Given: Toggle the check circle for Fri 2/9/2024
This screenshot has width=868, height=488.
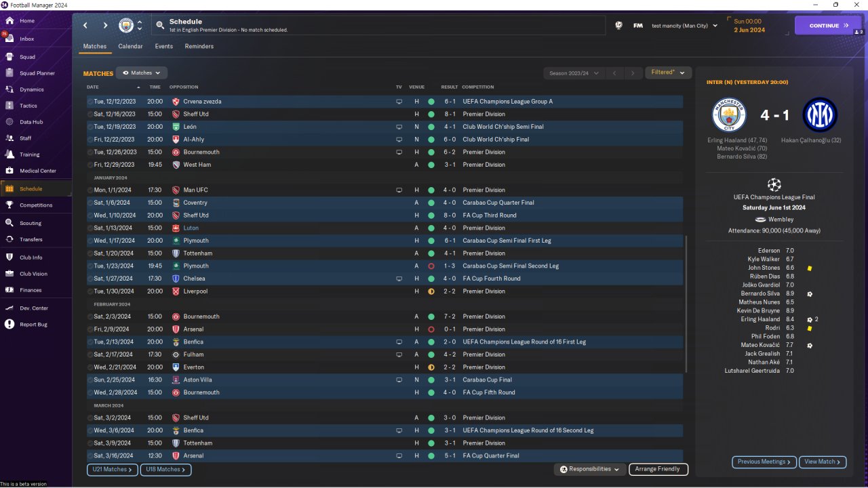Looking at the screenshot, I should click(90, 329).
